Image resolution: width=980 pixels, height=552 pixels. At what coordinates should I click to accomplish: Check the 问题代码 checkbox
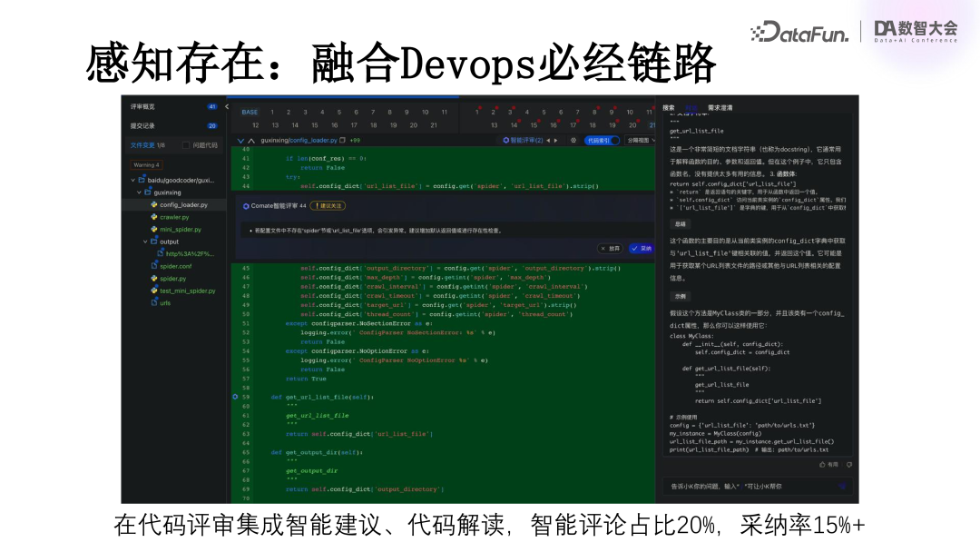[186, 145]
